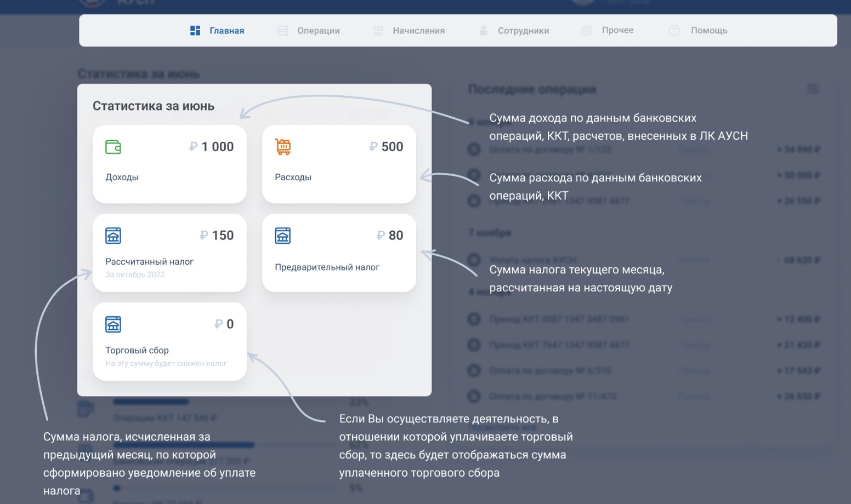Click the green wallet icon on Доходы card
Screen dimensions: 851x504
[x=113, y=147]
